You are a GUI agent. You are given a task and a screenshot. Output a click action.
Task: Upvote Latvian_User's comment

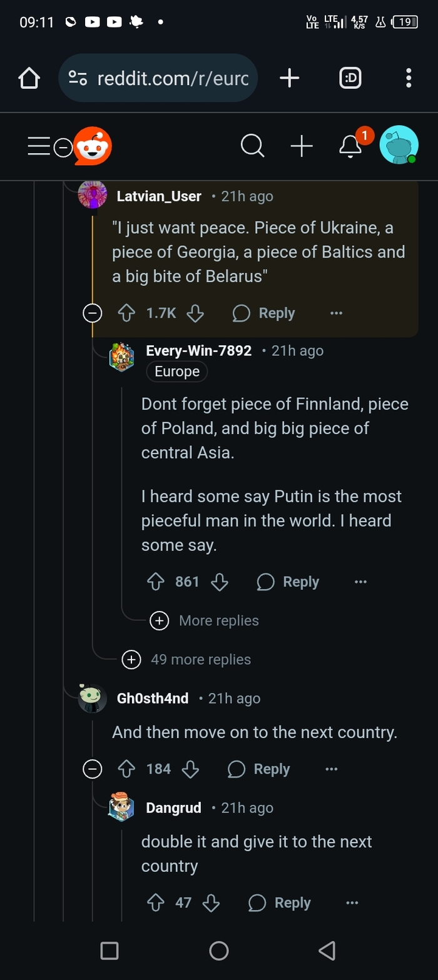[126, 313]
